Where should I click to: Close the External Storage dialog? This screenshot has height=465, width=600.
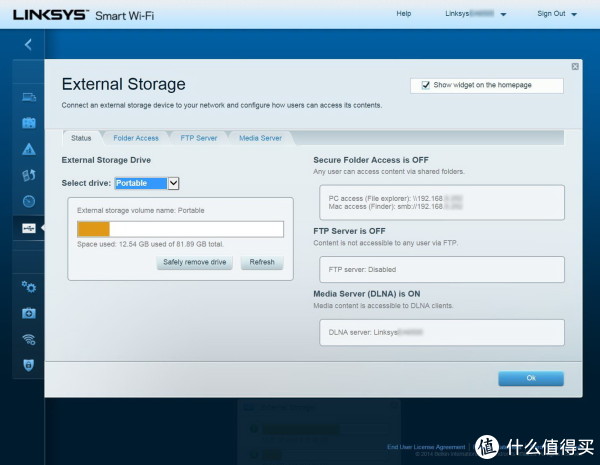575,67
